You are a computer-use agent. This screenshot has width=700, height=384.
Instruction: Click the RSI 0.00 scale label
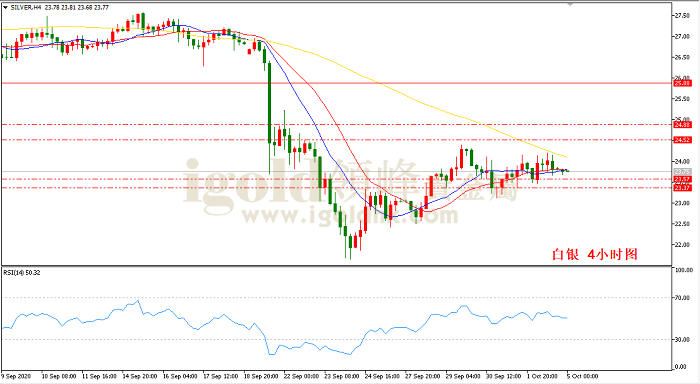pyautogui.click(x=680, y=367)
